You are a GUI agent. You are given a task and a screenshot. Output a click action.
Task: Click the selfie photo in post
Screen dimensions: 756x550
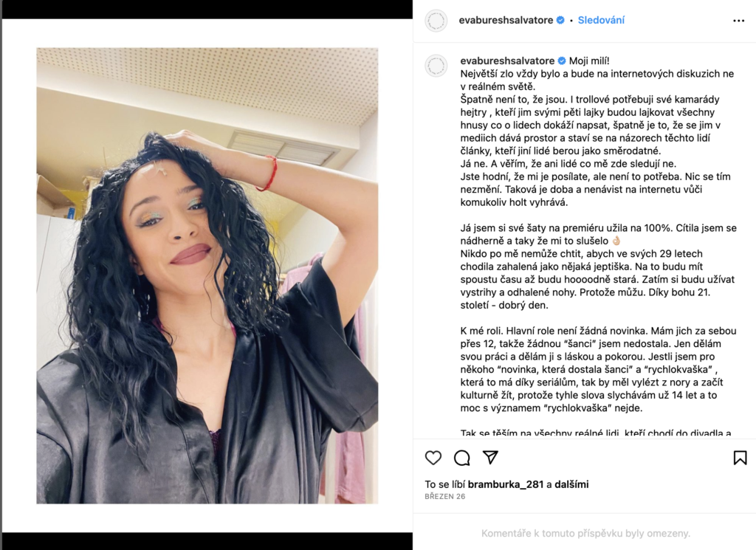pos(207,275)
